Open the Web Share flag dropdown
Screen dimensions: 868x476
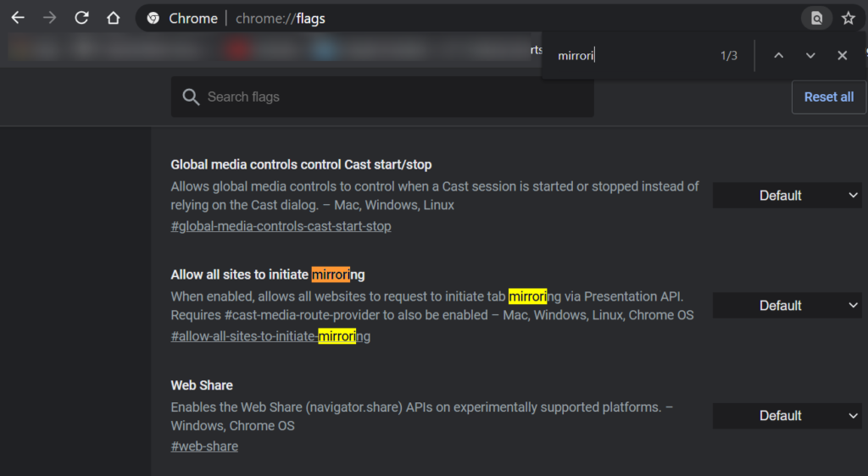787,415
